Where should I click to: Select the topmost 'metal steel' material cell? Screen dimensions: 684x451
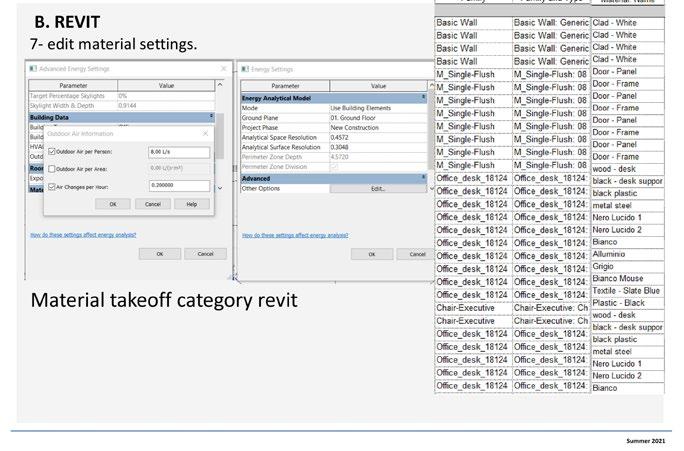[x=627, y=205]
